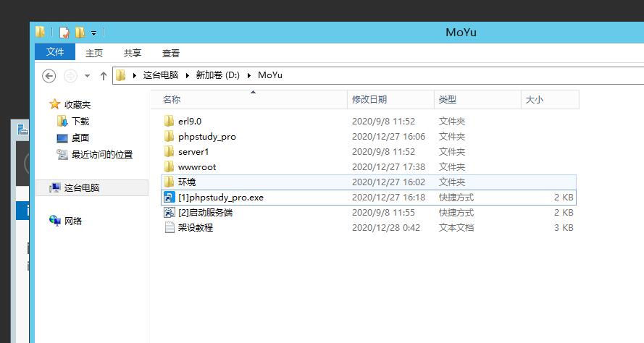Click the New Folder icon in title bar
Viewport: 644px width, 343px height.
80,33
